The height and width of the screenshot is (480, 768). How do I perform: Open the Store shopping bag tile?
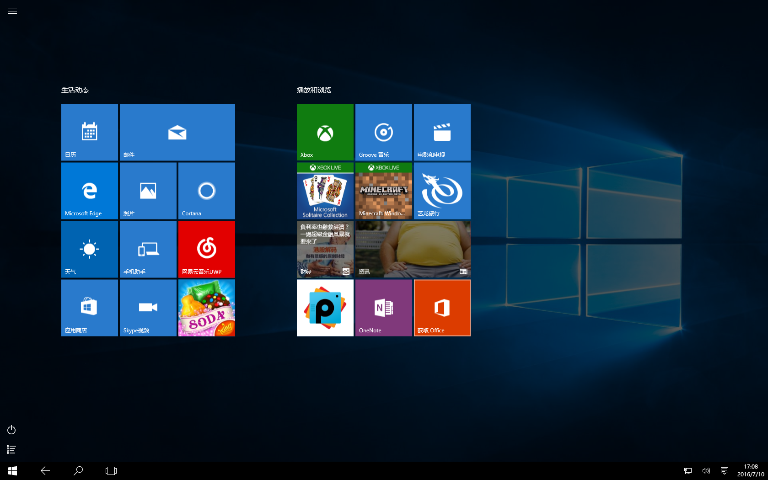[x=89, y=308]
